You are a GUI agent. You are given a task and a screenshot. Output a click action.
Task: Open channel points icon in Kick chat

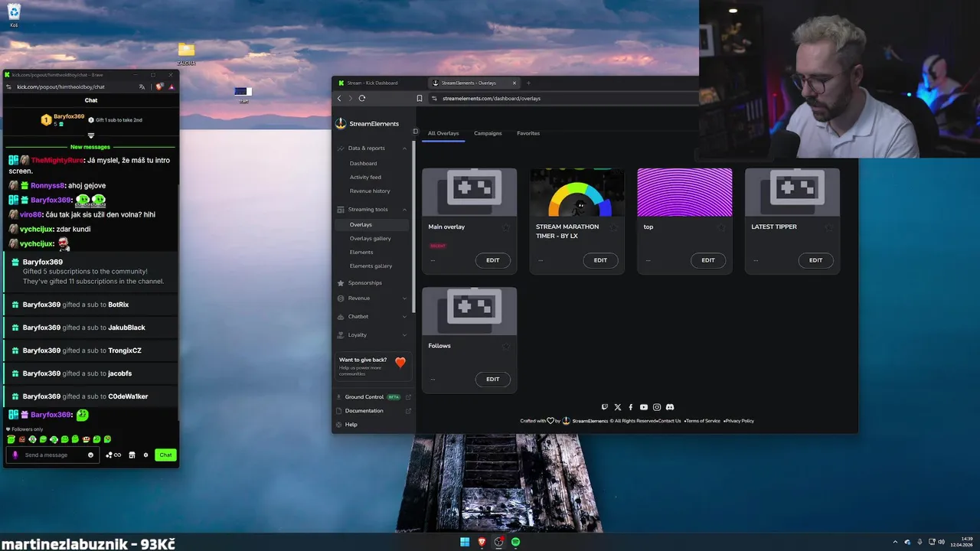(113, 455)
